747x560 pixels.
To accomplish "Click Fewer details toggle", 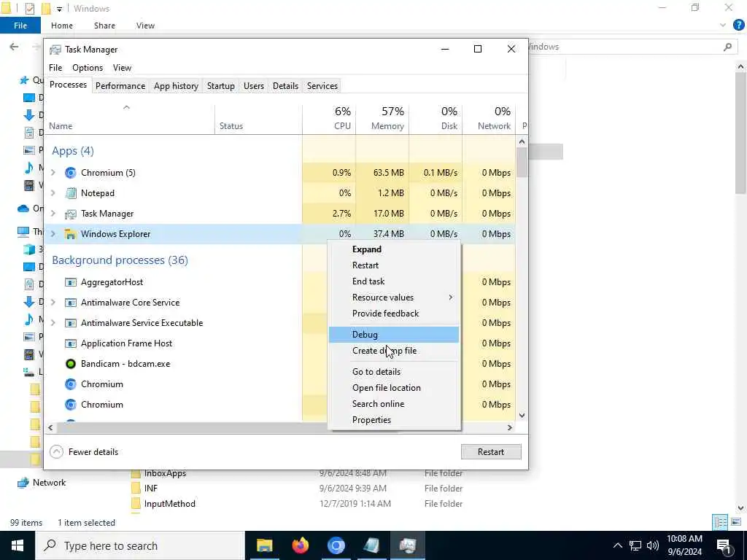I will coord(85,452).
